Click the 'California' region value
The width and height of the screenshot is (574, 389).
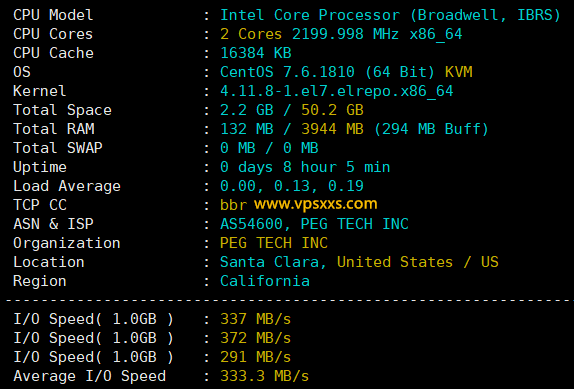point(265,281)
